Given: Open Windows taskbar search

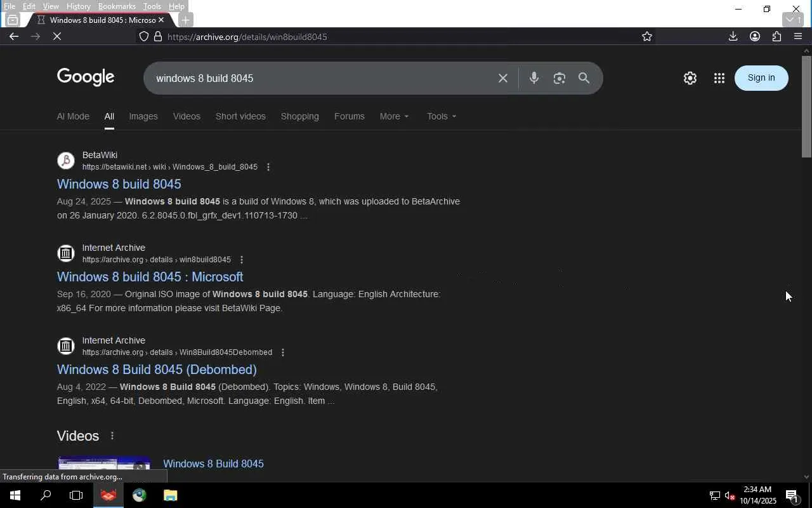Looking at the screenshot, I should point(46,495).
